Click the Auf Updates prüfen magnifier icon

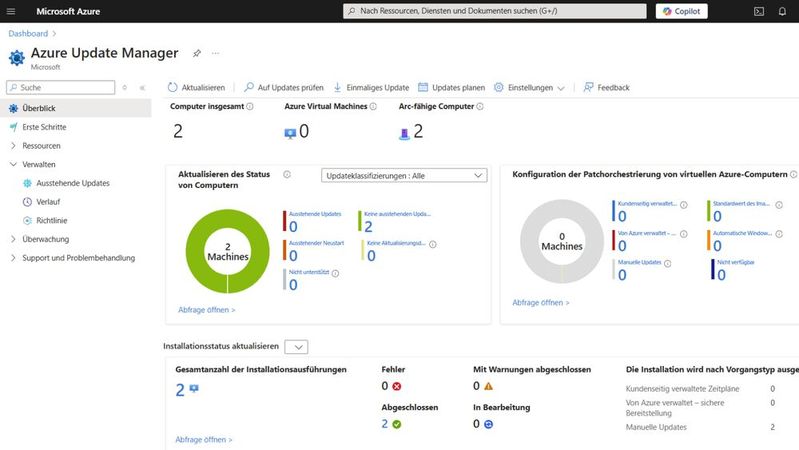tap(249, 87)
